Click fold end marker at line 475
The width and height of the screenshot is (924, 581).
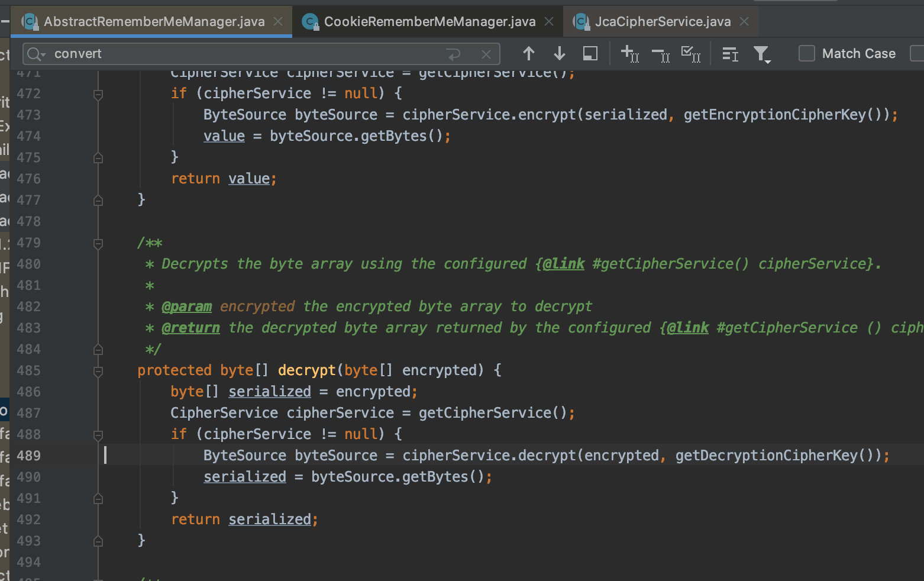[x=98, y=158]
